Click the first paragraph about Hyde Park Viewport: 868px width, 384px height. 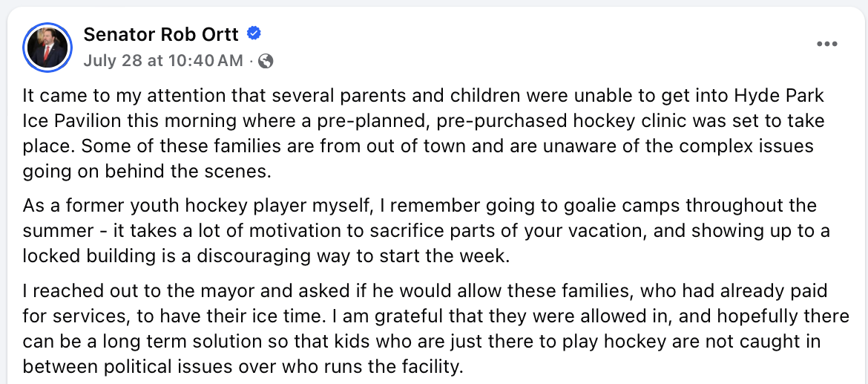pos(424,134)
